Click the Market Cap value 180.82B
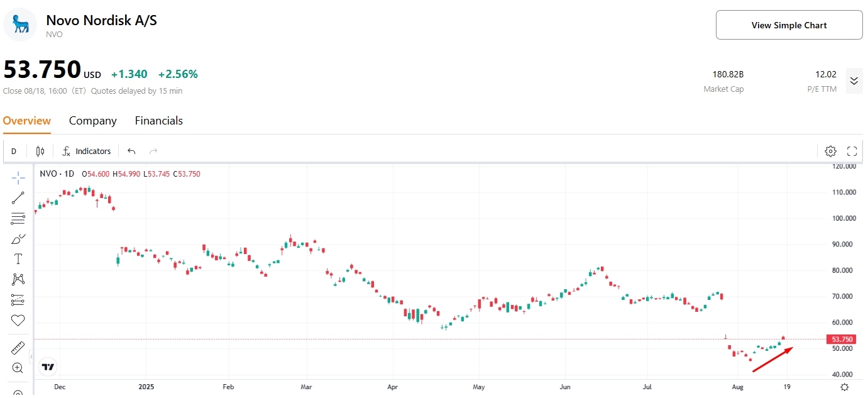Screen dimensions: 868x398 pos(728,74)
